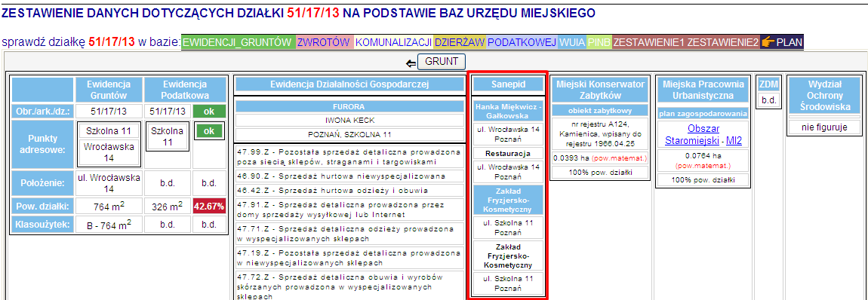Click the green ok cell in Punkty adresowe row
The width and height of the screenshot is (868, 300).
208,131
